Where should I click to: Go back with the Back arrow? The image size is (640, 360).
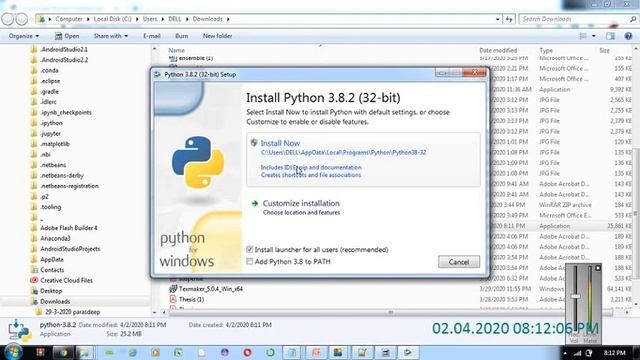pos(7,19)
